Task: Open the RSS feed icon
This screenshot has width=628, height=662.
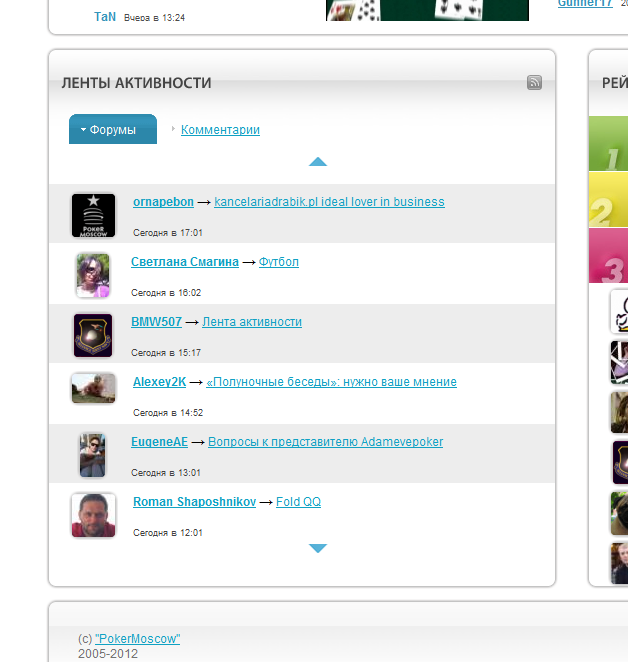Action: coord(534,82)
